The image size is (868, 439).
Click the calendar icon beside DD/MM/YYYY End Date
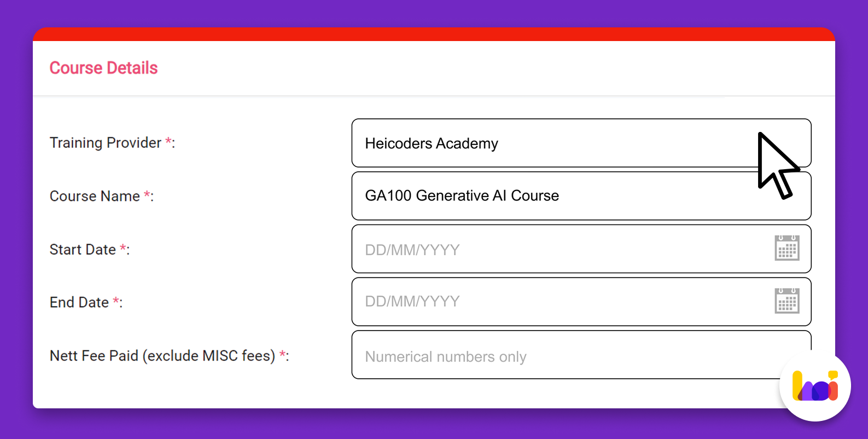coord(787,302)
